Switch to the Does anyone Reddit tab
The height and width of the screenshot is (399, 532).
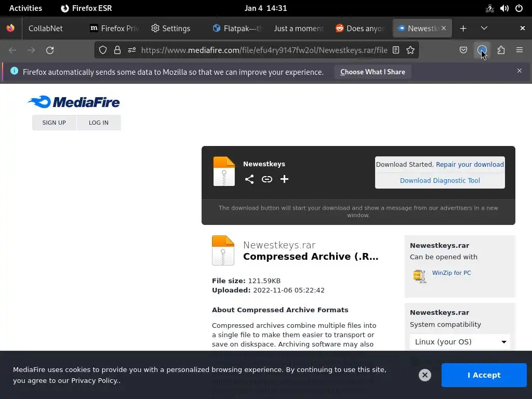361,29
